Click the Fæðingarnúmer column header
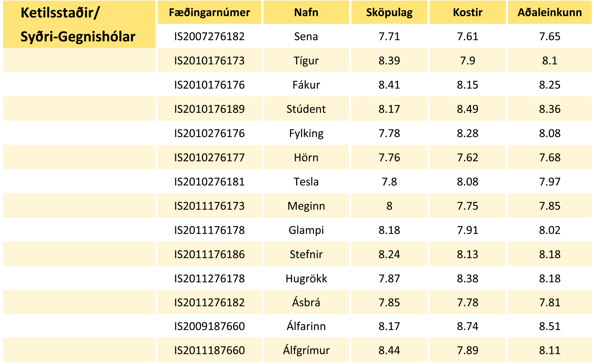The width and height of the screenshot is (594, 364). click(x=209, y=12)
